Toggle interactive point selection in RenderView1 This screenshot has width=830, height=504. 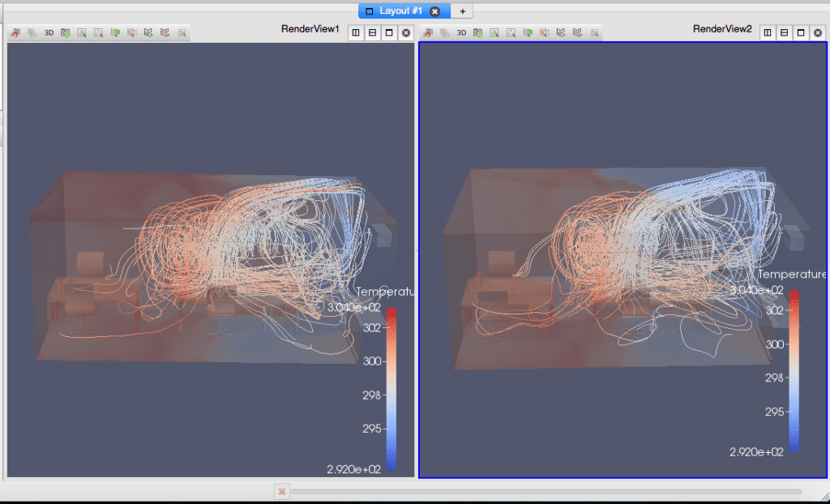165,32
